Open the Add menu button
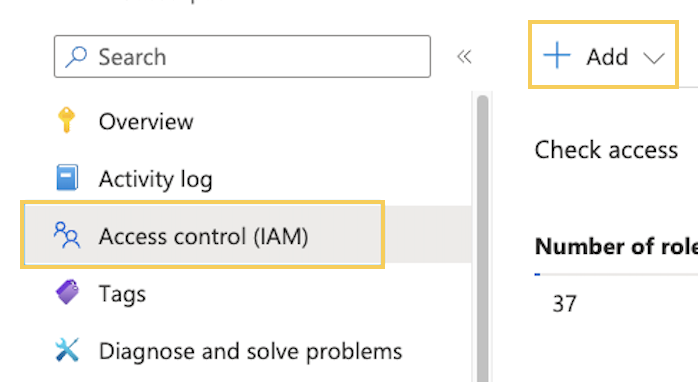 click(x=603, y=54)
